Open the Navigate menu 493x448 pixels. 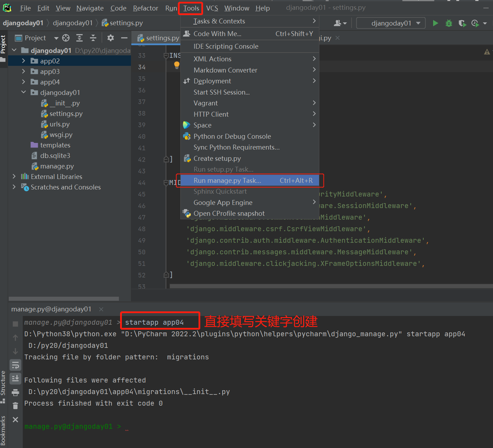tap(90, 8)
